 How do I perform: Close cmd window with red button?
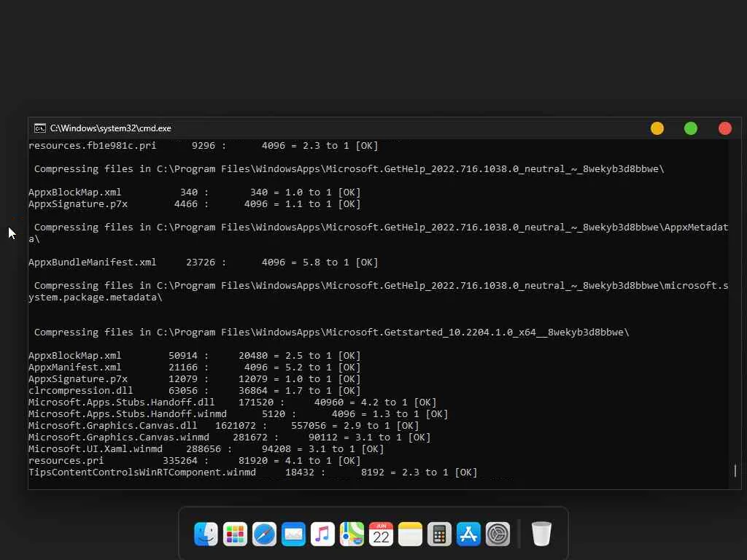(725, 128)
